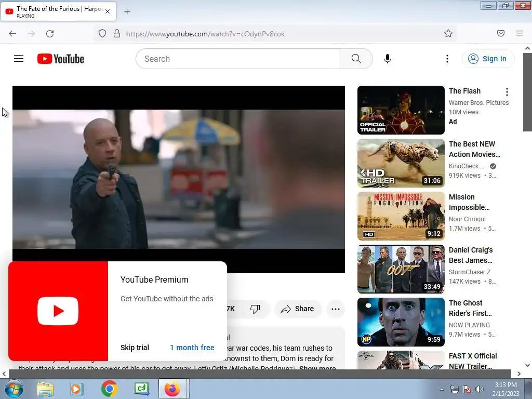This screenshot has height=399, width=532.
Task: Accept 1 month free offer
Action: click(192, 348)
